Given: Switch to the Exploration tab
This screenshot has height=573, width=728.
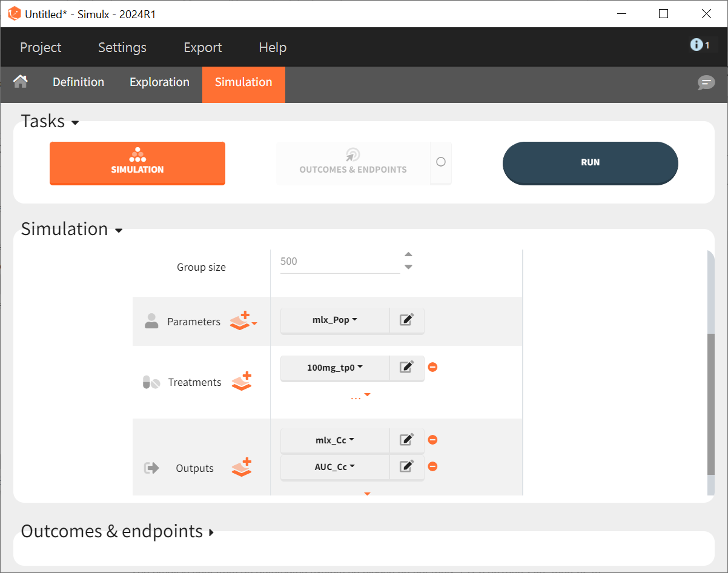Looking at the screenshot, I should tap(159, 82).
